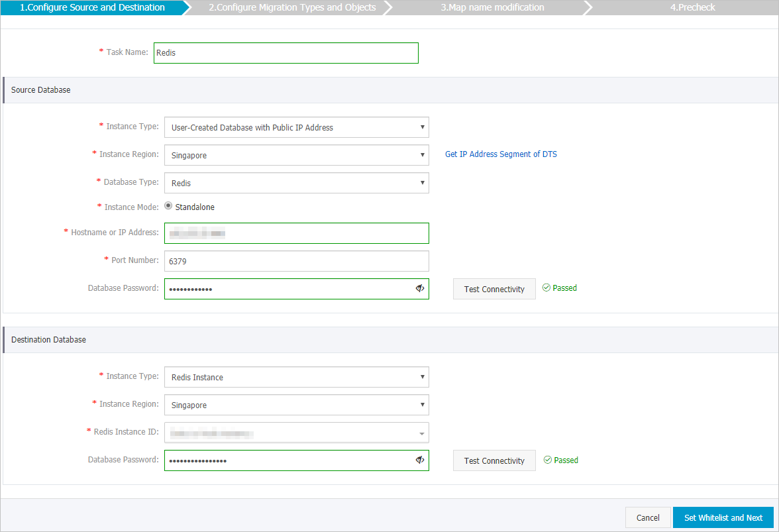Click chevron arrow before the Precheck step
The height and width of the screenshot is (532, 779).
coord(587,7)
